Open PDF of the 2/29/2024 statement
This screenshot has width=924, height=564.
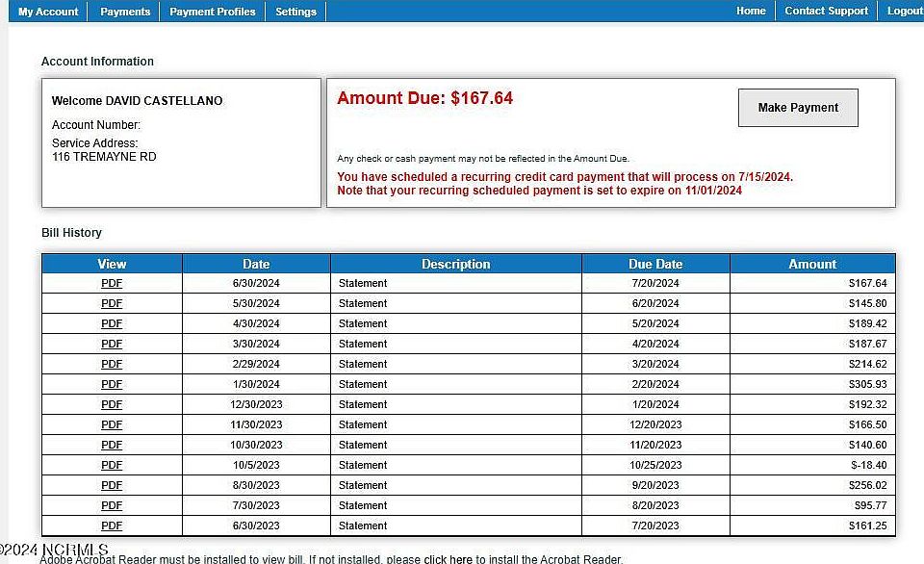[x=112, y=364]
